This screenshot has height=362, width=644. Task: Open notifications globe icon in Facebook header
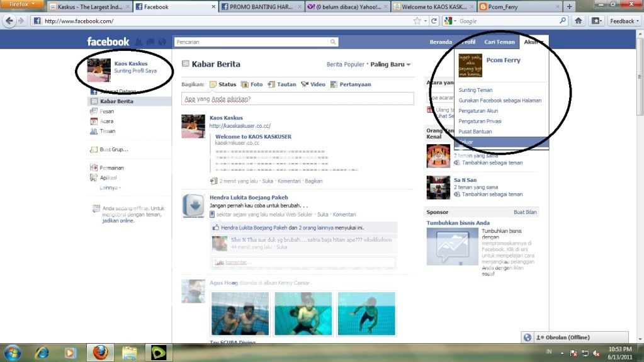click(162, 42)
